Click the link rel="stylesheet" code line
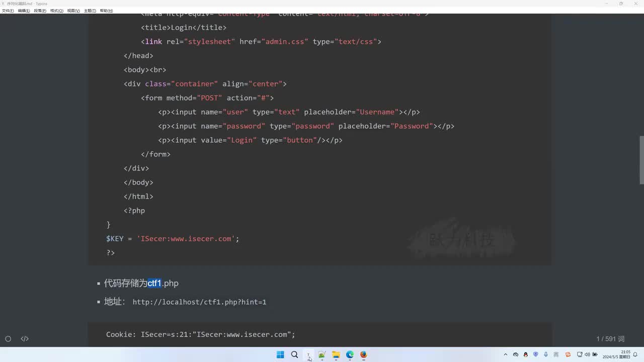The image size is (644, 362). 261,42
